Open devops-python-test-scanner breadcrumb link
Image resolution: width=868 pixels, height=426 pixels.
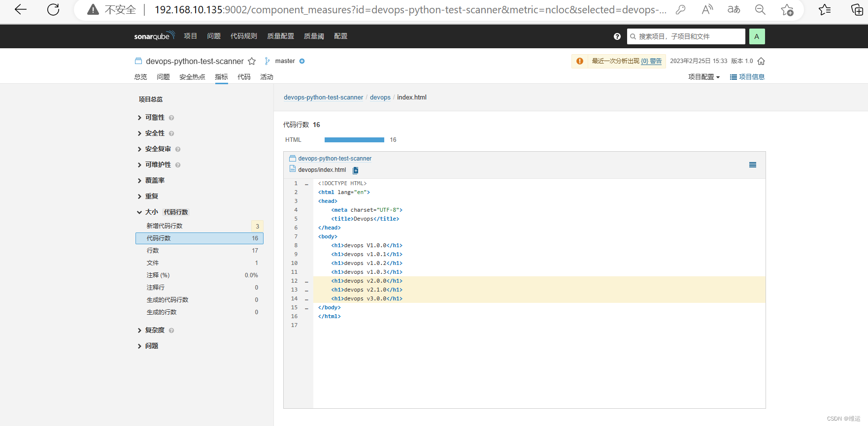(x=323, y=98)
